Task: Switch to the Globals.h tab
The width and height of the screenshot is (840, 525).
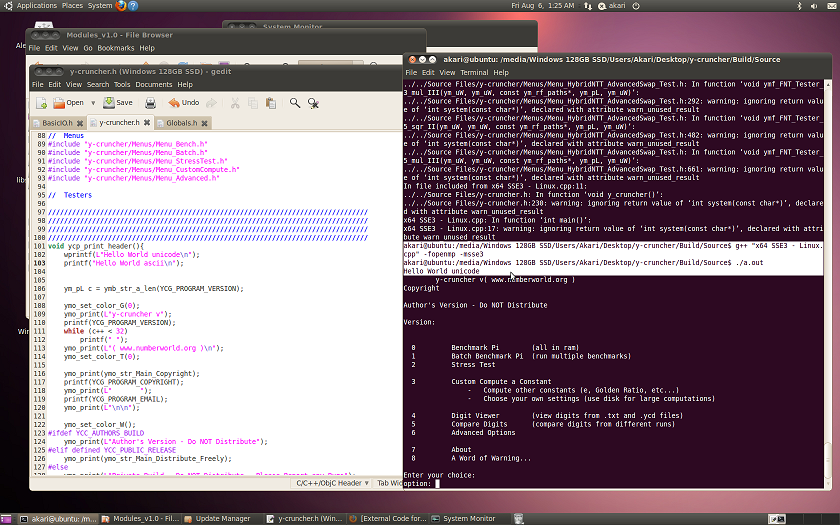Action: coord(181,123)
